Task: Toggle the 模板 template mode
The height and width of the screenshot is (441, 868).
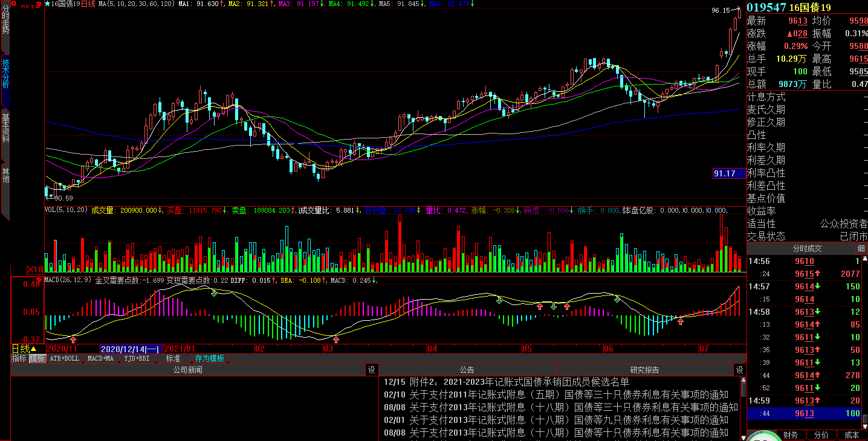Action: point(37,358)
